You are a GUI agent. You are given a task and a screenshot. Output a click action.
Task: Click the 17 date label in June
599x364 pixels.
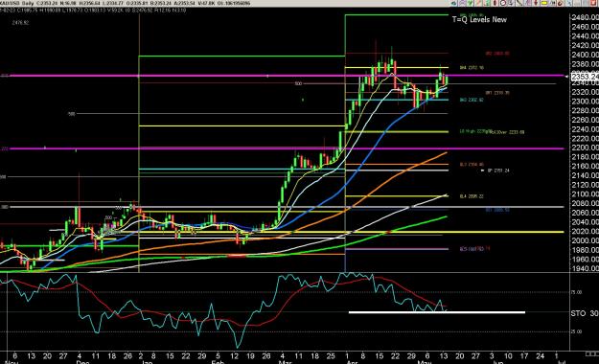point(524,356)
